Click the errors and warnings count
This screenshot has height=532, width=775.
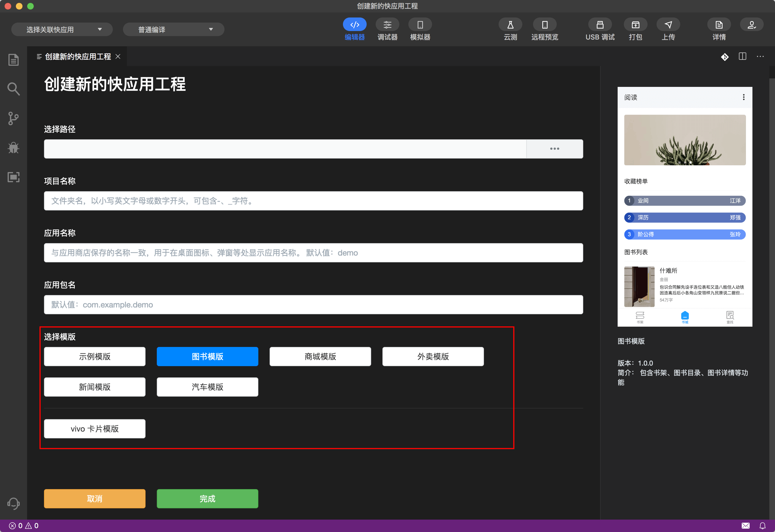click(x=23, y=526)
